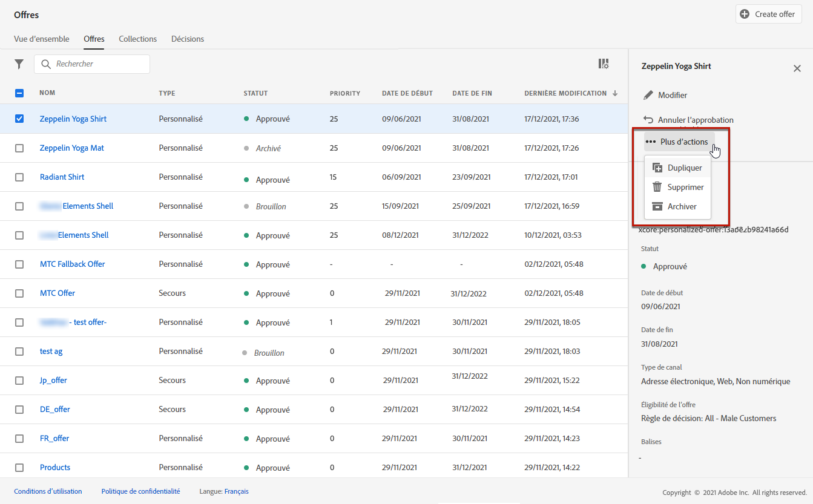813x504 pixels.
Task: Close the Zeppelin Yoga Shirt panel
Action: click(x=797, y=68)
